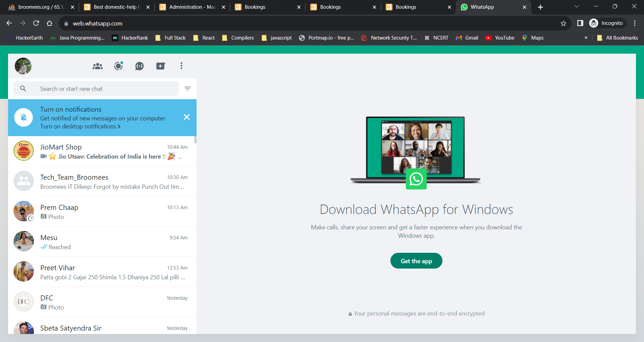Open the Channels icon
Image resolution: width=644 pixels, height=342 pixels.
click(140, 66)
